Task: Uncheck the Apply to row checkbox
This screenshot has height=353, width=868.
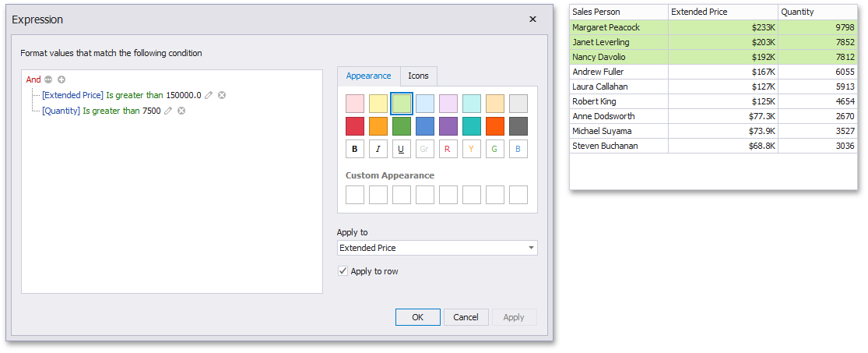Action: point(343,271)
